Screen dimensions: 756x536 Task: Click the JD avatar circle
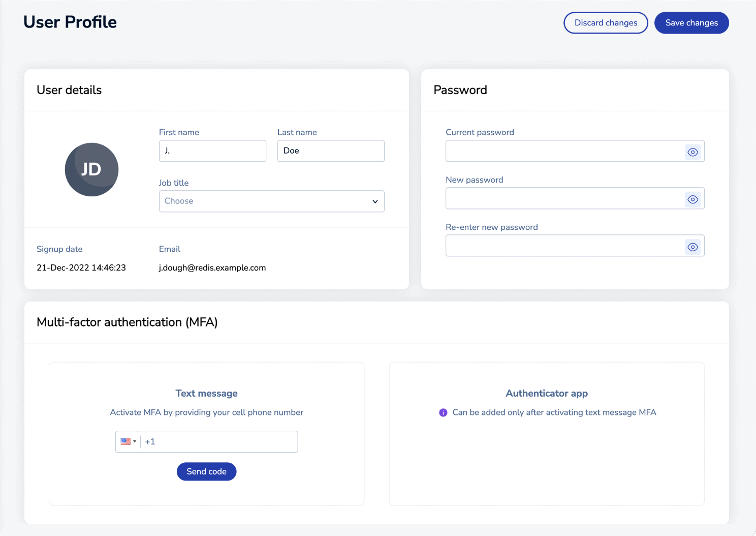[x=91, y=169]
